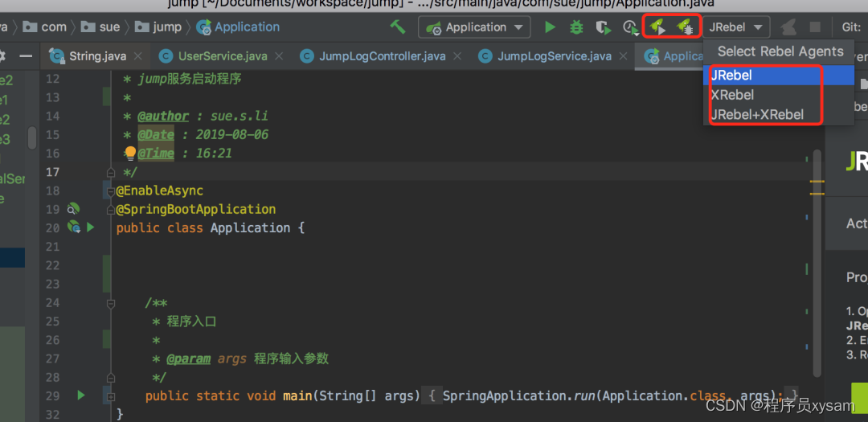Open the Application run configuration dropdown
This screenshot has width=868, height=422.
(474, 27)
